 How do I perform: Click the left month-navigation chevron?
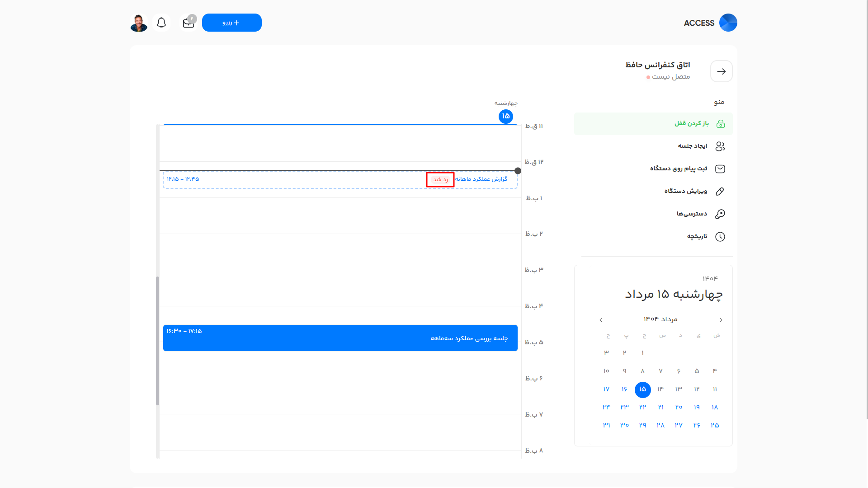click(601, 319)
